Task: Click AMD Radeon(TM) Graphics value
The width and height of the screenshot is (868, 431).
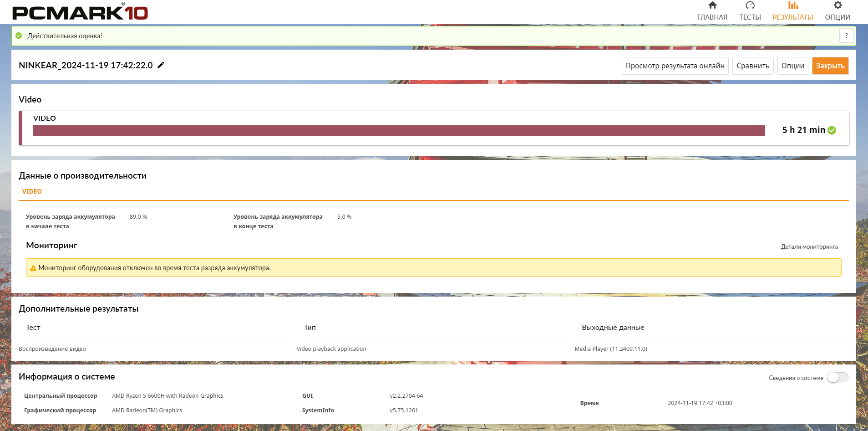Action: point(147,410)
